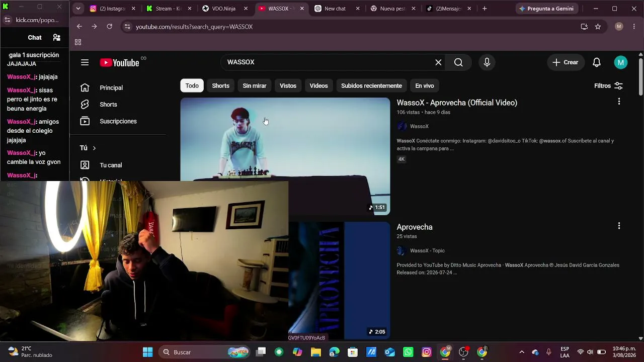This screenshot has height=362, width=644.
Task: Open WassoX - Aprovecha (Official Video) title
Action: pos(457,103)
